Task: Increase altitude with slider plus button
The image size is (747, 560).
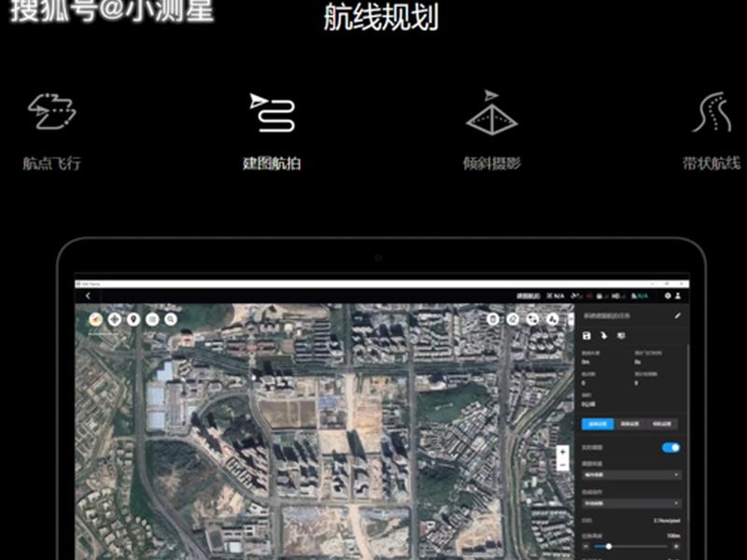Action: coord(676,547)
